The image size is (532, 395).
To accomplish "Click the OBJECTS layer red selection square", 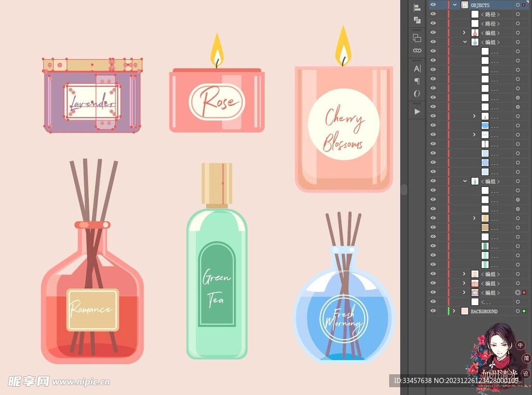I will click(524, 5).
